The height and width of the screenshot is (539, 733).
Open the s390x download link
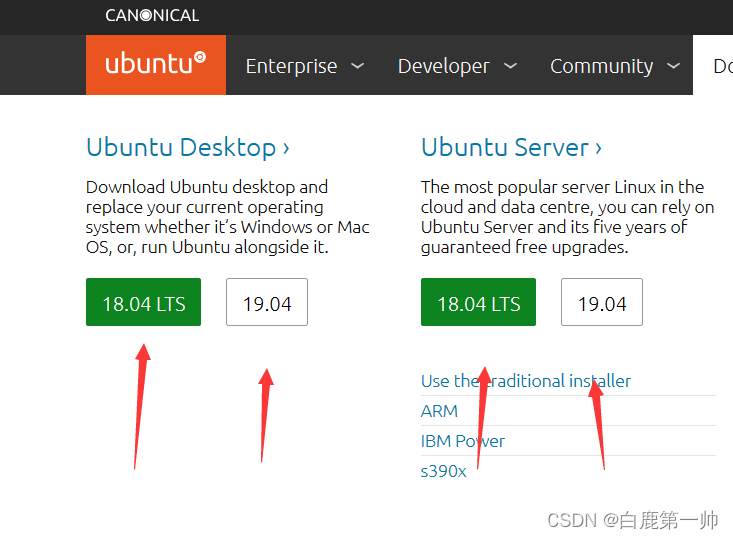444,471
